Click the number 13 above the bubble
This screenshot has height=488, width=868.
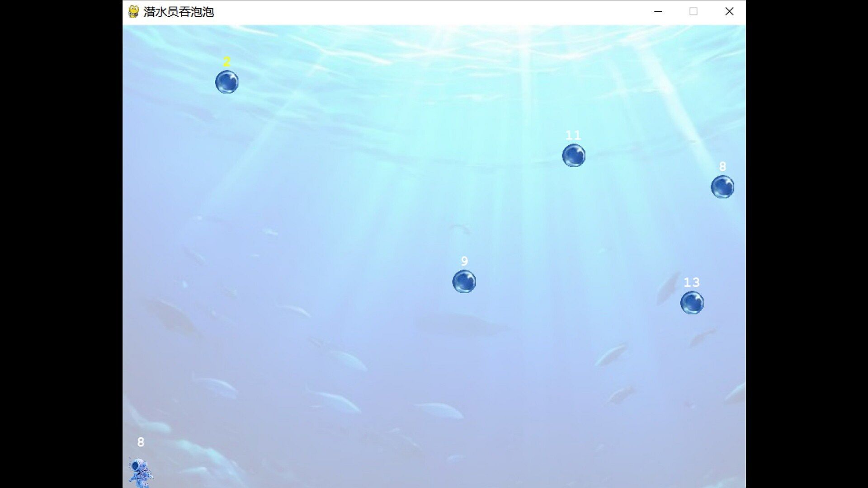coord(691,282)
